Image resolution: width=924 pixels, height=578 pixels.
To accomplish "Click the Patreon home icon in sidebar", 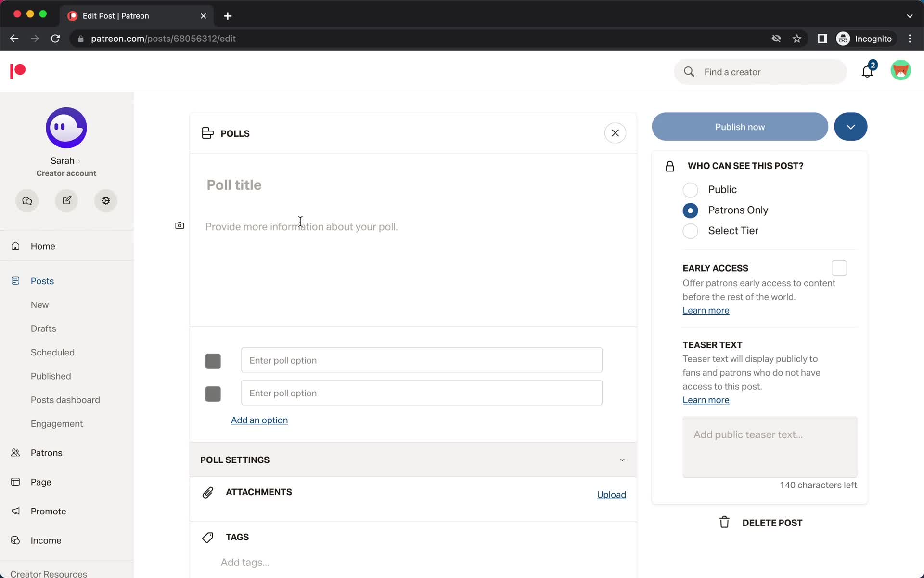I will pos(17,71).
